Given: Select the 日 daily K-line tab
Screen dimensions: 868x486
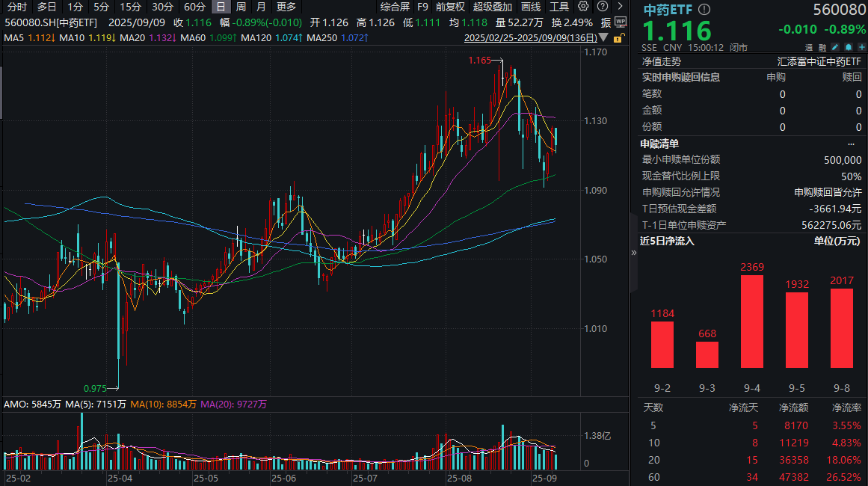Looking at the screenshot, I should pos(221,7).
